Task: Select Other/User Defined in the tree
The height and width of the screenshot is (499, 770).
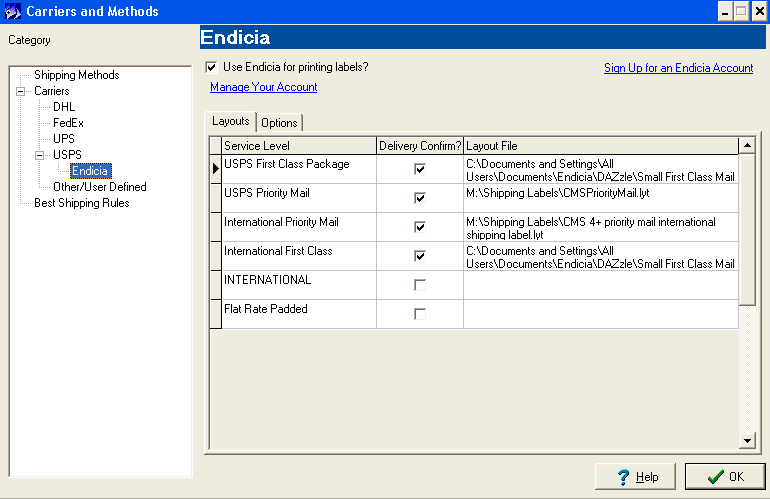Action: [100, 187]
